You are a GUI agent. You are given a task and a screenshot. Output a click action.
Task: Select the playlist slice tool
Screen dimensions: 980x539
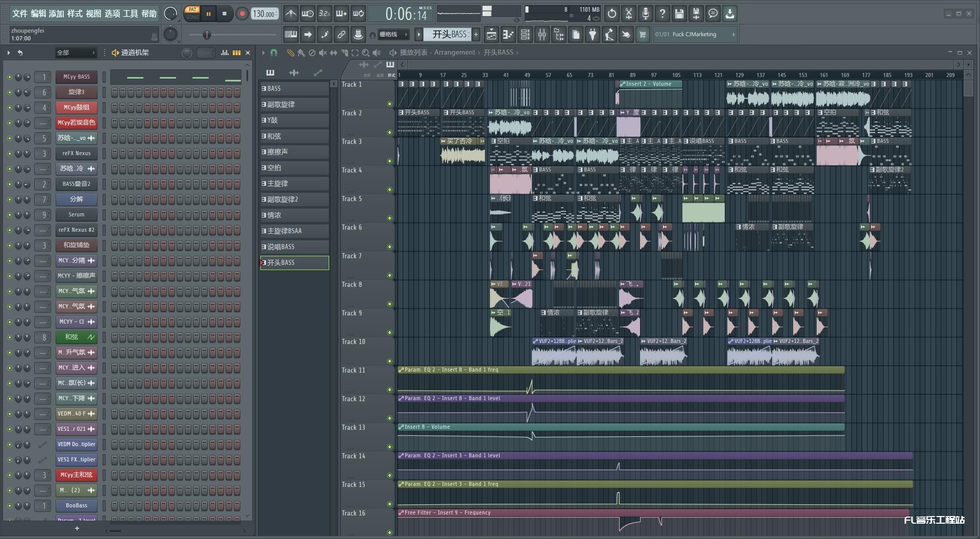tap(344, 53)
